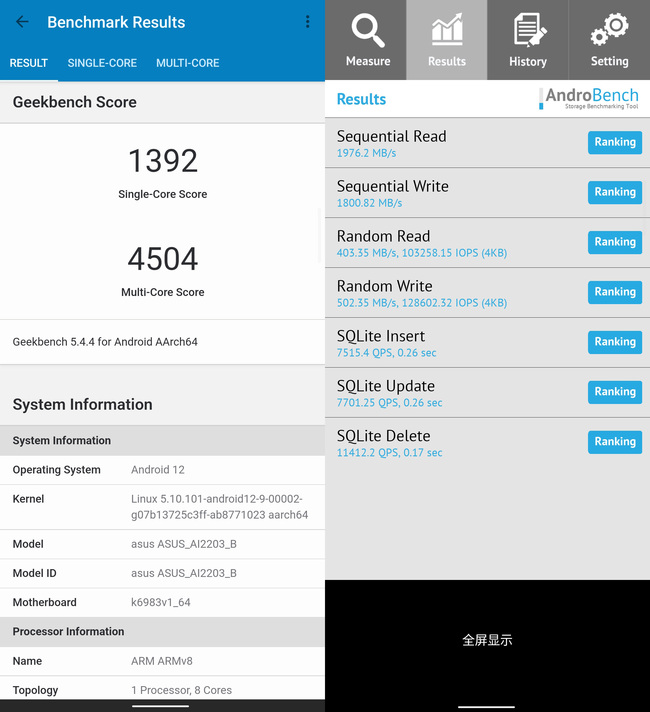Click the Name value ARM ARMv8

click(x=162, y=661)
